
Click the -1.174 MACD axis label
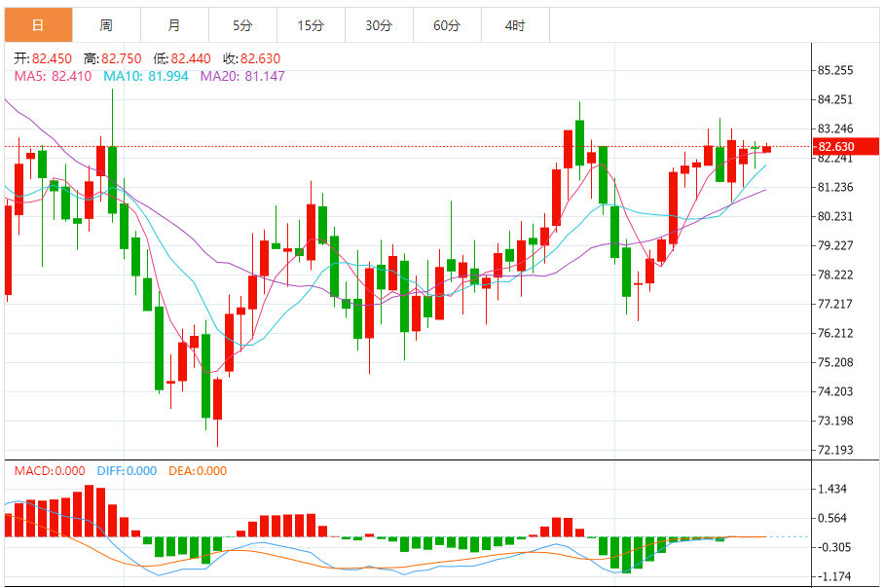pos(832,576)
